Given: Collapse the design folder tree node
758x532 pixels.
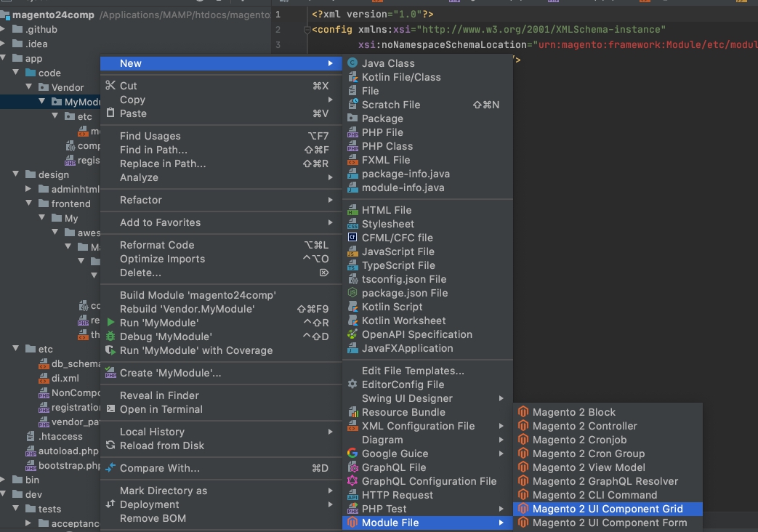Looking at the screenshot, I should (x=16, y=174).
